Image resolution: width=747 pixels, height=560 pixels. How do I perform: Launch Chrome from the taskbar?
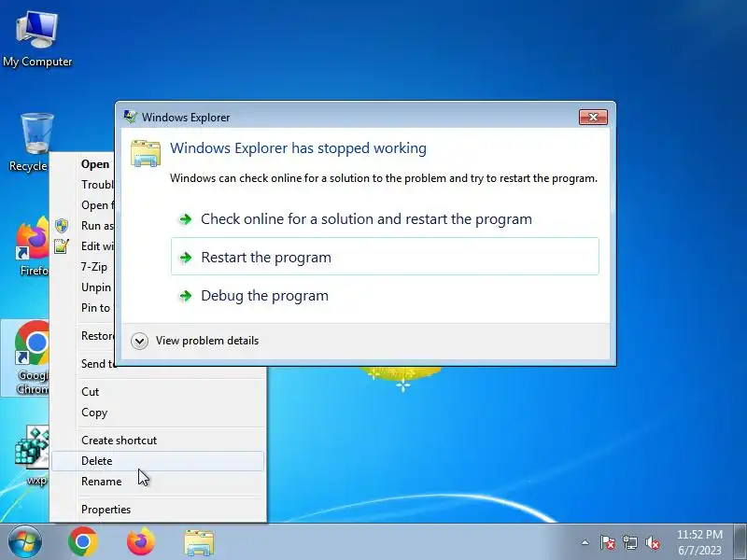83,542
